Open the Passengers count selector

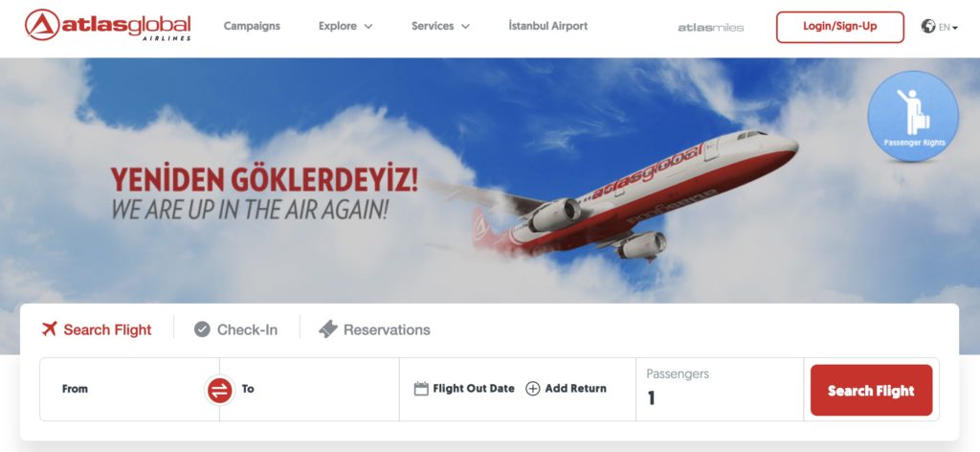(720, 390)
